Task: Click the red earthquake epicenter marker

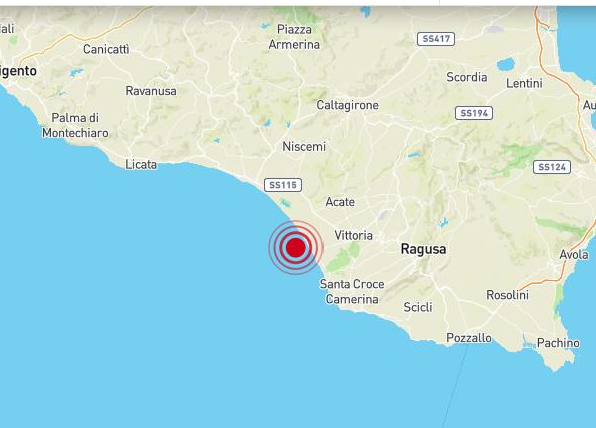Action: coord(296,247)
